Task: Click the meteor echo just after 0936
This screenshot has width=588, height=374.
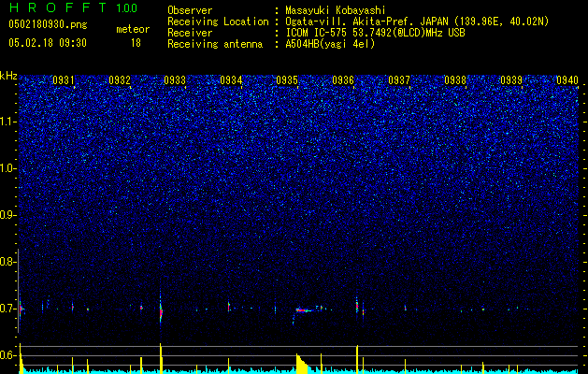Action: (357, 306)
